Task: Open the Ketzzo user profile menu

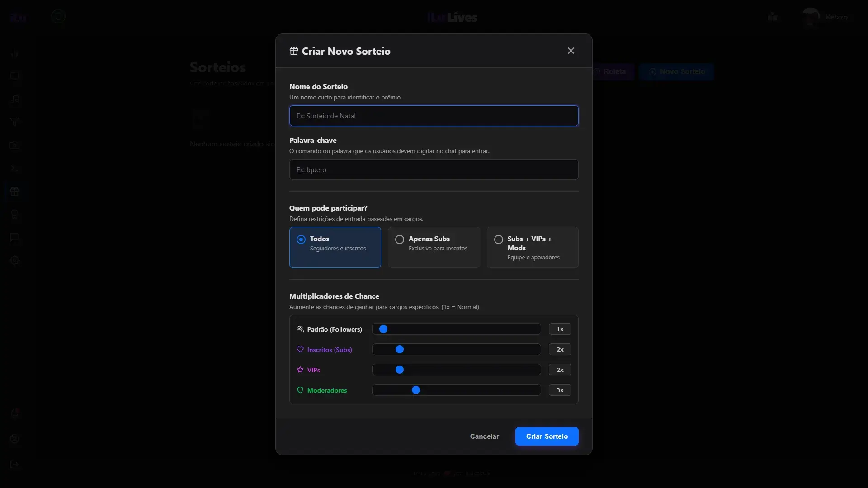Action: [826, 17]
